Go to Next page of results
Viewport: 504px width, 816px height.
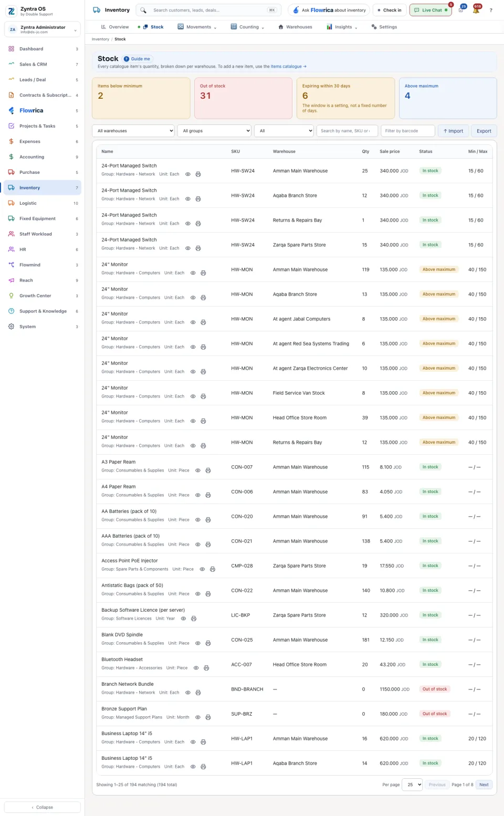pos(484,784)
